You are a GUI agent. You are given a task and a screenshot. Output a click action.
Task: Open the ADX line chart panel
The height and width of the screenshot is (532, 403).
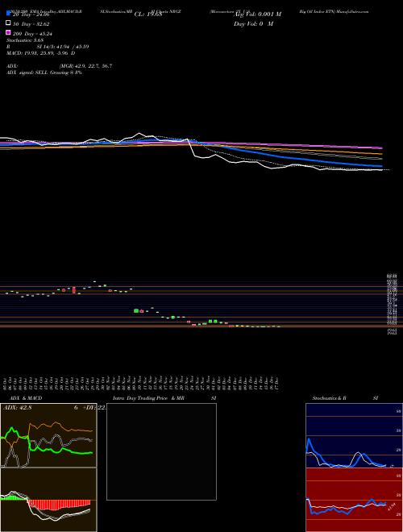48,435
